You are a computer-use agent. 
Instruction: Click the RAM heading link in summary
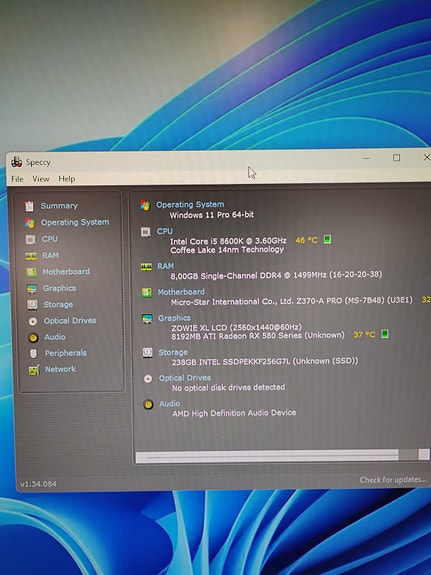[x=165, y=266]
